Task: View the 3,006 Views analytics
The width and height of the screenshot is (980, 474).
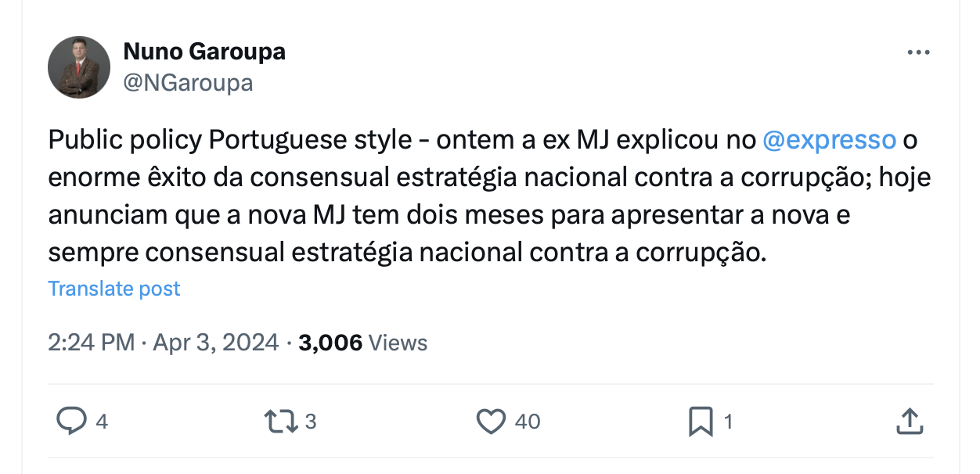Action: pos(363,342)
